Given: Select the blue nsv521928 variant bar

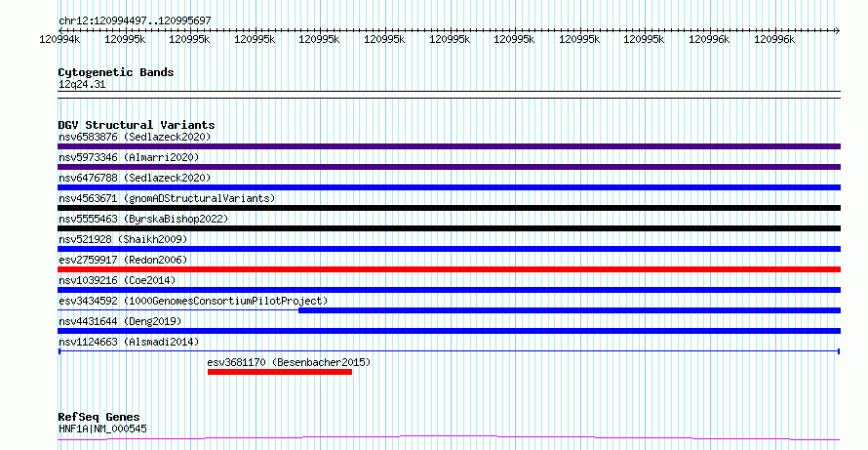Looking at the screenshot, I should click(449, 249).
